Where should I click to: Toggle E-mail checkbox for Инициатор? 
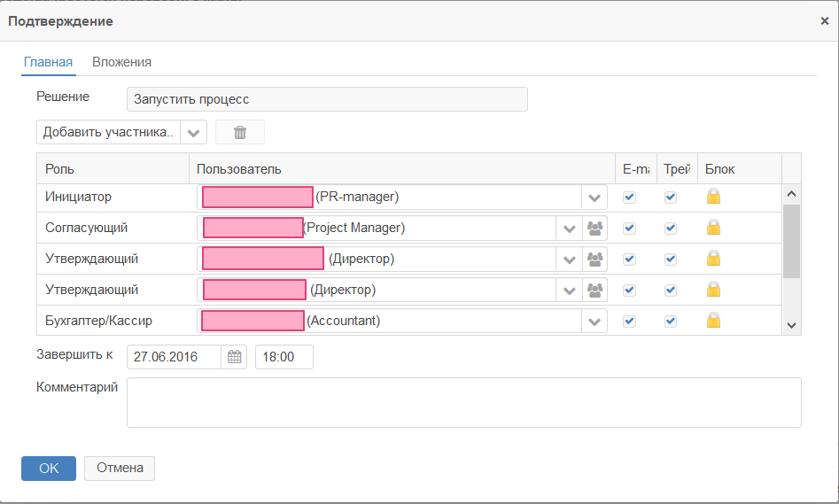pyautogui.click(x=629, y=197)
